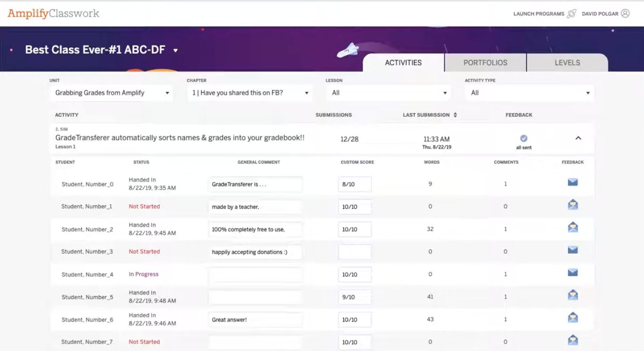Click the blue 'all sent' checkmark icon
The image size is (644, 351).
click(x=523, y=139)
